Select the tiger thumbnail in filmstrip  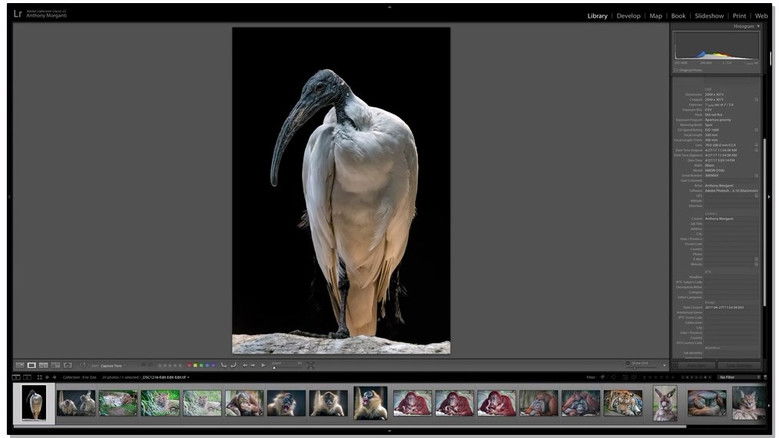622,402
